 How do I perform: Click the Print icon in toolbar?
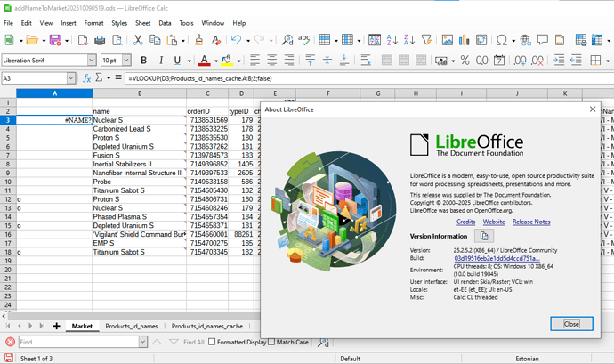[x=99, y=40]
